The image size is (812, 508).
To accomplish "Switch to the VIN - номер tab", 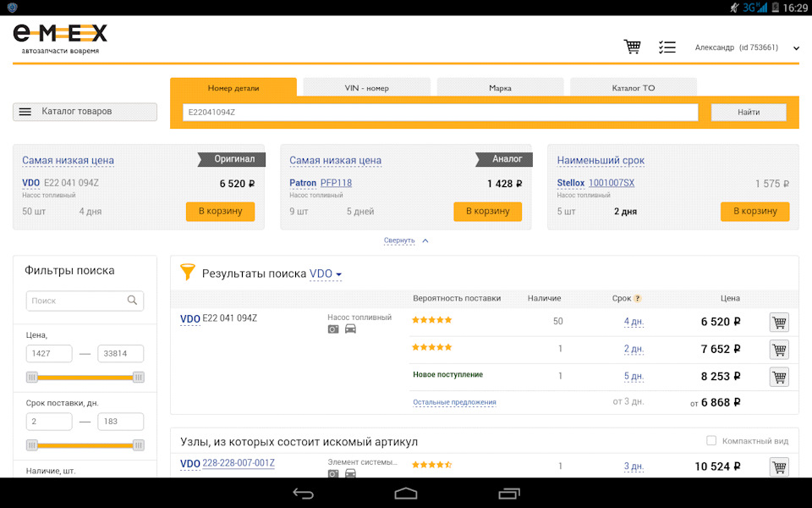I will pyautogui.click(x=366, y=88).
